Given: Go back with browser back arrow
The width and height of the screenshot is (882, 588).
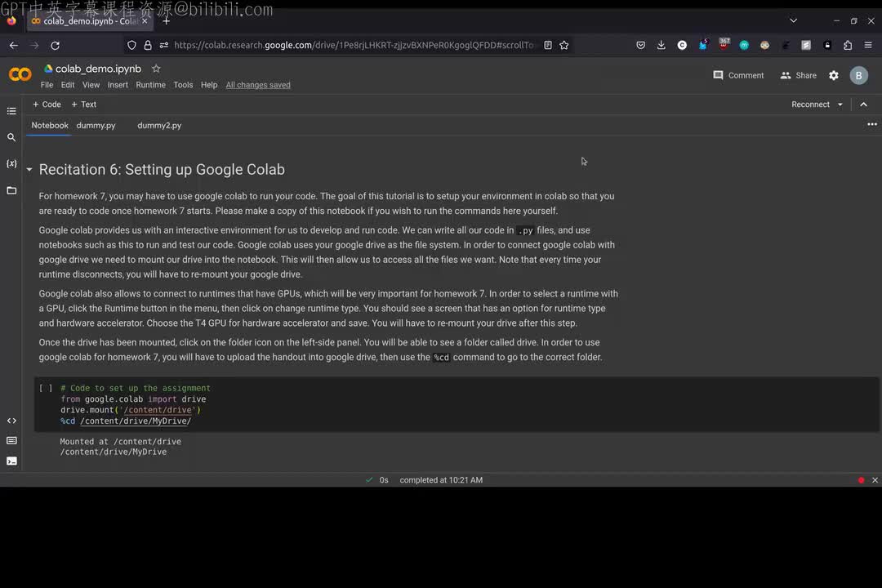Looking at the screenshot, I should click(x=14, y=45).
